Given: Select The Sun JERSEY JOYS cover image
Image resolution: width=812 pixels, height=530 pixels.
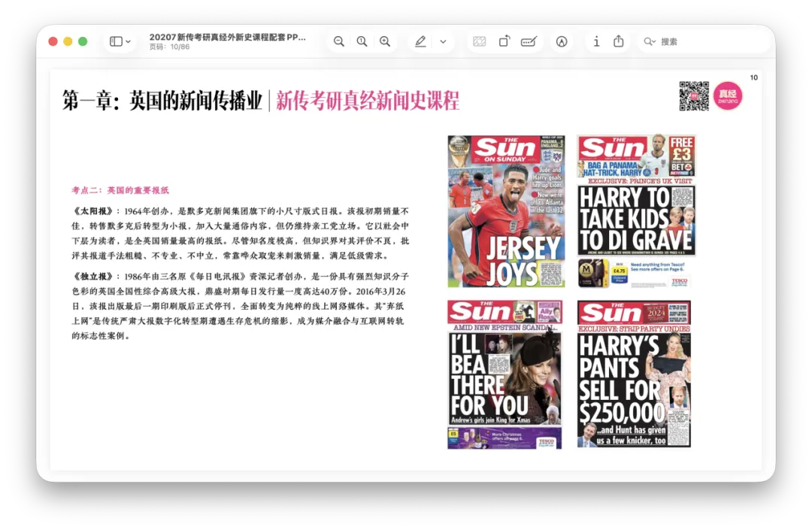Looking at the screenshot, I should click(506, 211).
